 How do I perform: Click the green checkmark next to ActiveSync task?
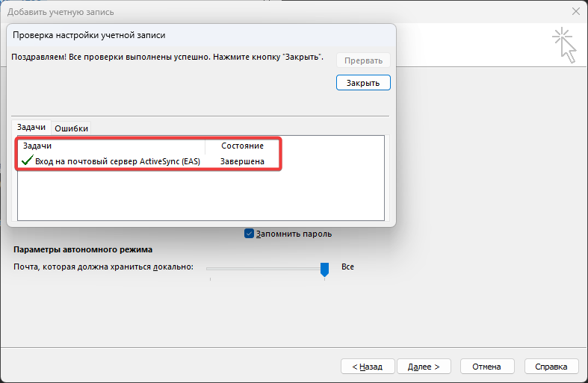coord(28,161)
